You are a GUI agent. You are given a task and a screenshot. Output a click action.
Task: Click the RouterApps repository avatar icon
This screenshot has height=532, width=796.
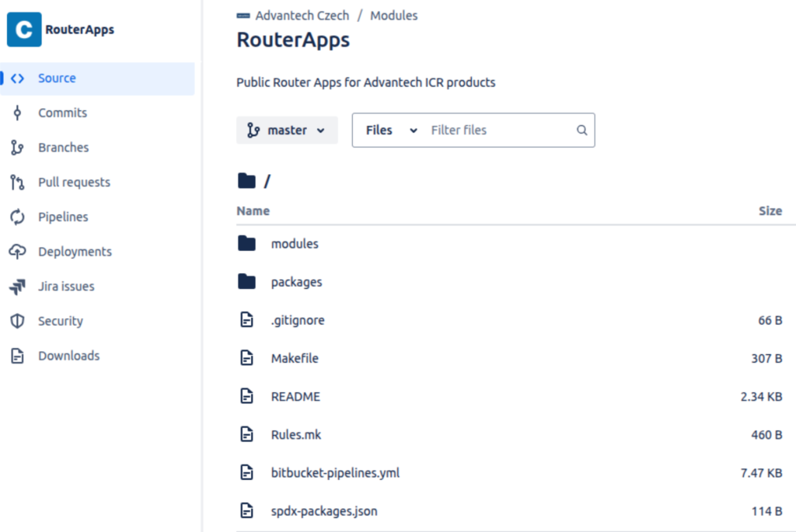click(x=24, y=30)
